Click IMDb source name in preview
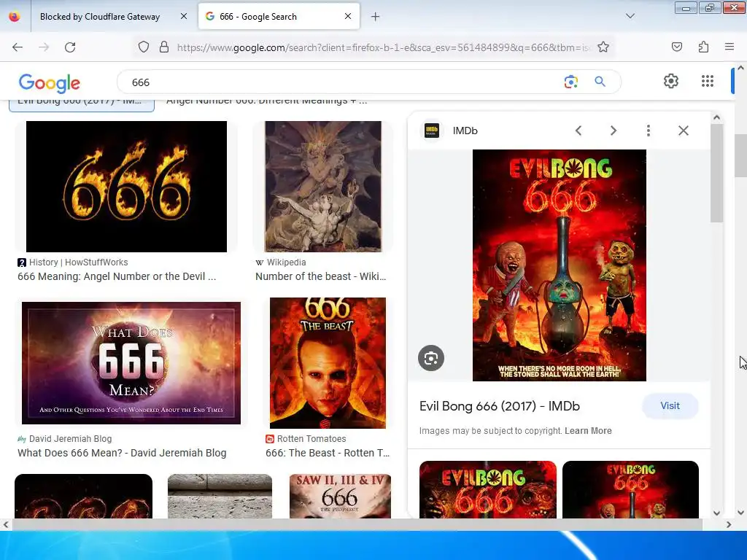747x560 pixels. (x=465, y=131)
